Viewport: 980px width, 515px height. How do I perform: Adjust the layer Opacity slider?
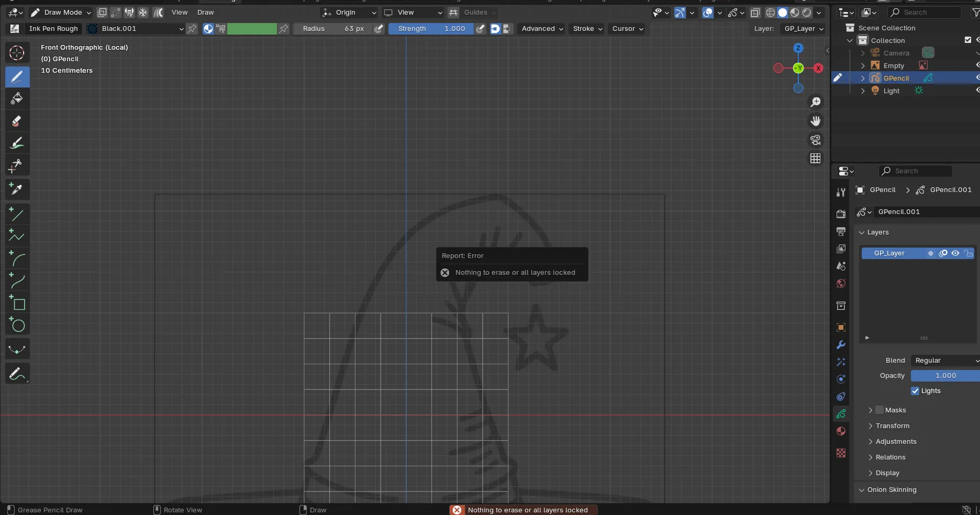(945, 376)
